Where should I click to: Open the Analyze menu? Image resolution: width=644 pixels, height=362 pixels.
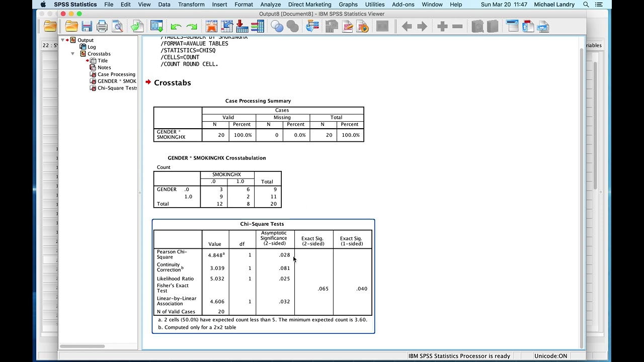point(271,5)
